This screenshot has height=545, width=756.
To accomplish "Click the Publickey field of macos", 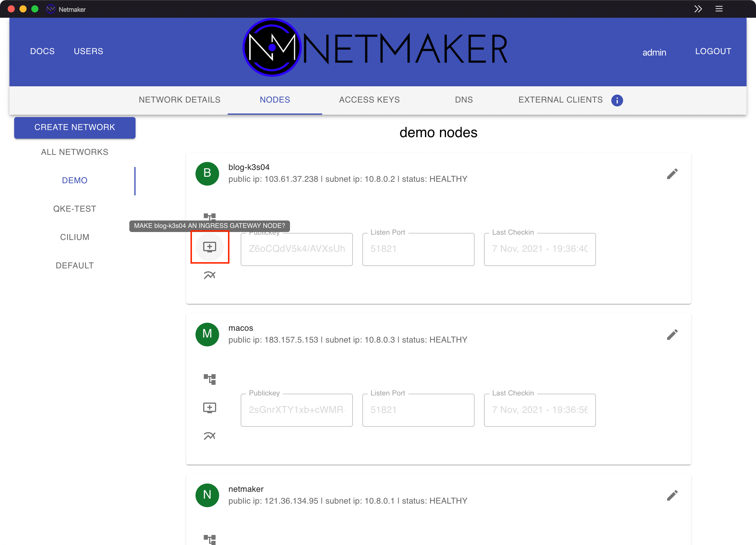I will (x=296, y=410).
